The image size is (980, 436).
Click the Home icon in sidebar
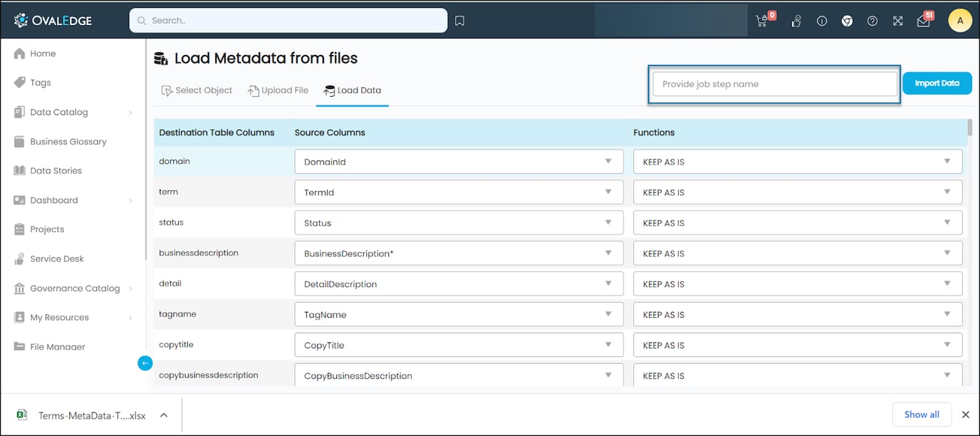tap(19, 53)
